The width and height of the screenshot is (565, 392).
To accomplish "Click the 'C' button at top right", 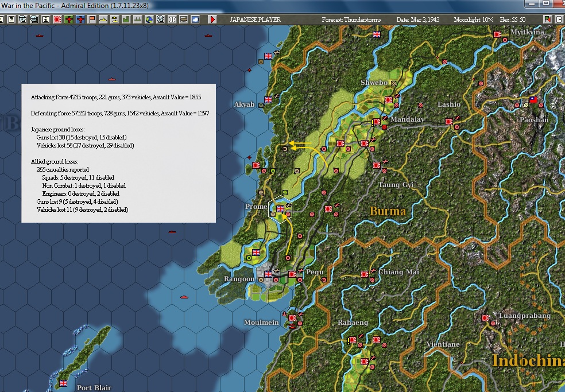I will (x=559, y=20).
